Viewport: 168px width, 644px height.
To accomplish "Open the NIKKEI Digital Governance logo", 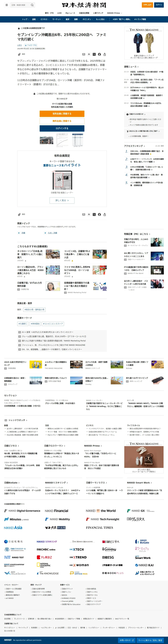I will coord(22,511).
